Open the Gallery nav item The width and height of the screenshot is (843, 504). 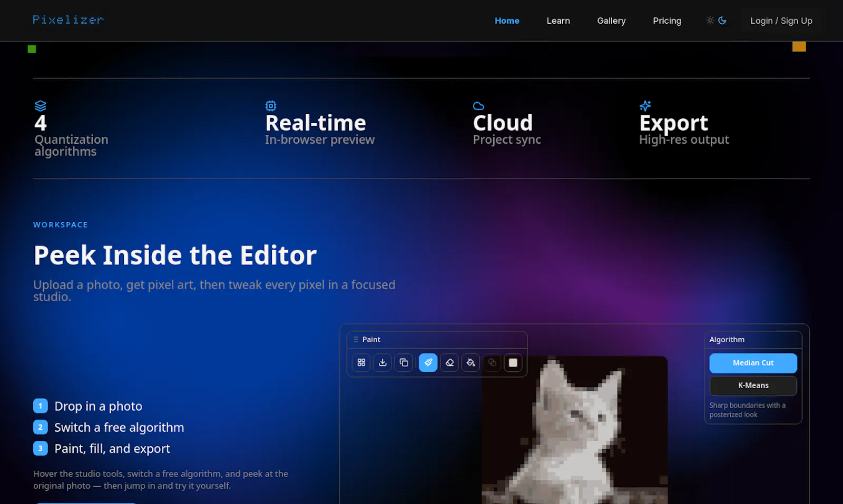point(611,21)
